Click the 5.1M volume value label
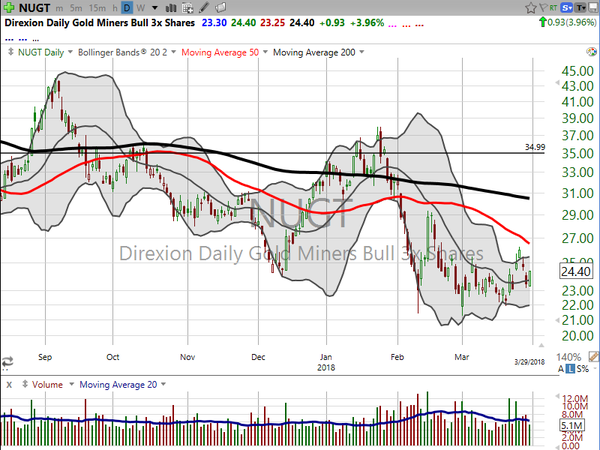 572,425
